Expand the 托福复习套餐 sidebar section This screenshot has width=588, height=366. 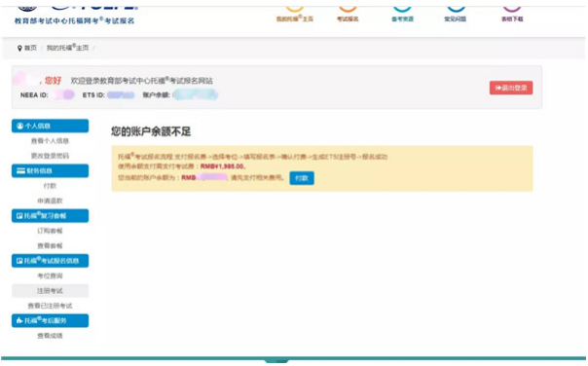[x=51, y=216]
